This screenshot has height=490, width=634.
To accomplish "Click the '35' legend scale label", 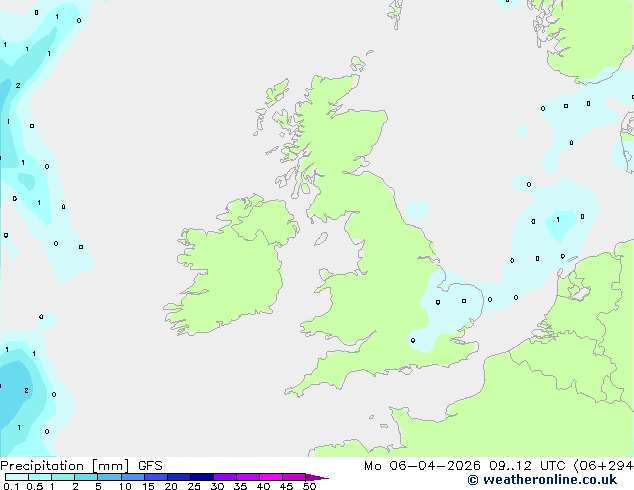I will tap(240, 486).
